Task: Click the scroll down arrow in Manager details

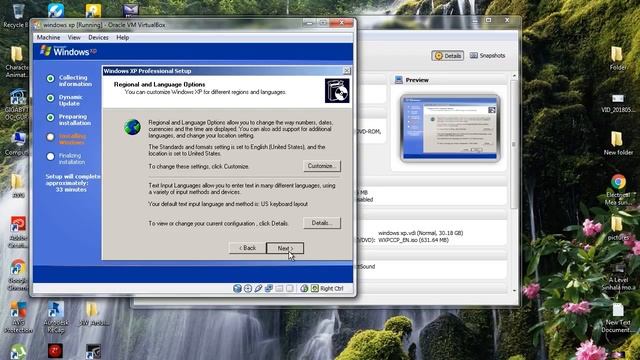Action: 514,291
